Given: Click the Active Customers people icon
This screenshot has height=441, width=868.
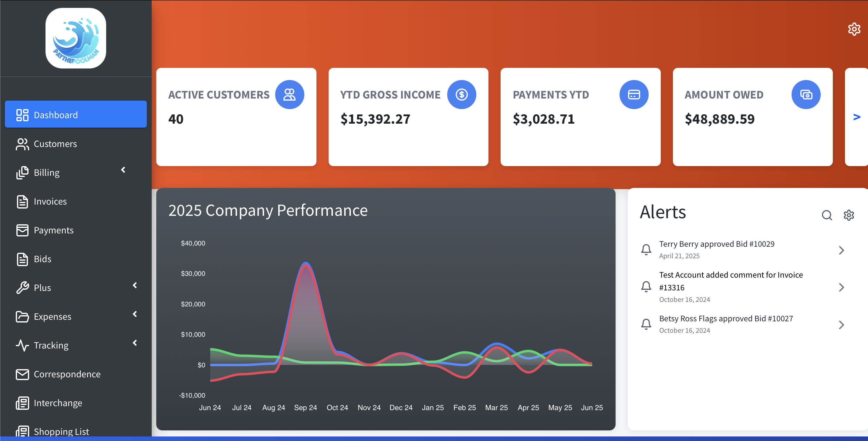Looking at the screenshot, I should point(289,95).
